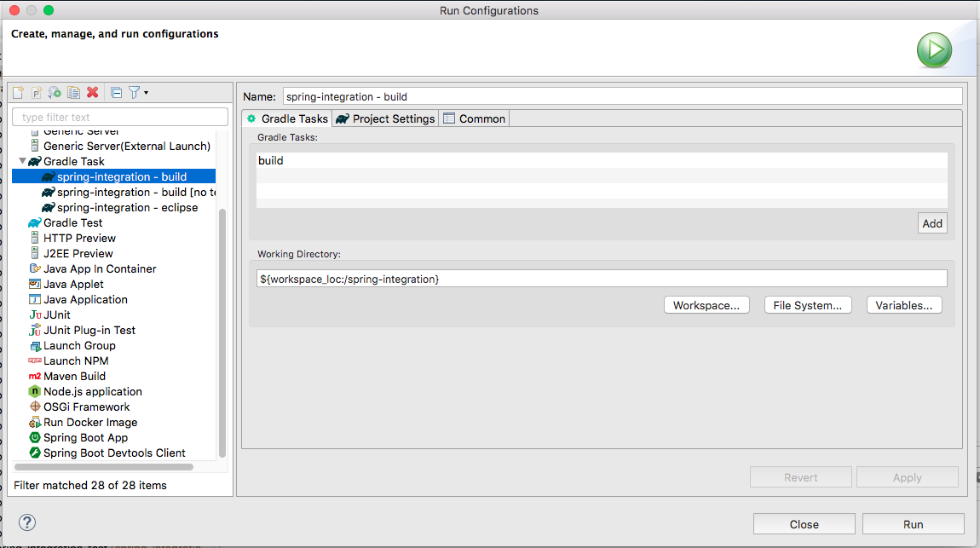
Task: Click the Variables... button
Action: (904, 305)
